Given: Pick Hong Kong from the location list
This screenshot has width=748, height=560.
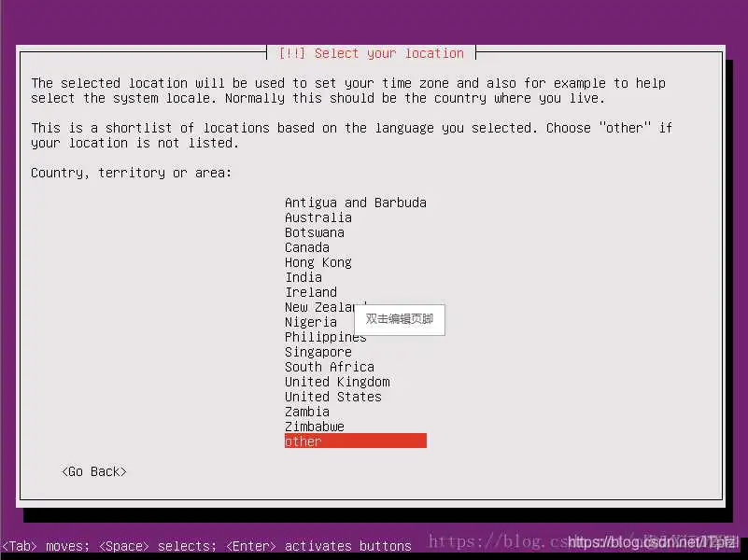Looking at the screenshot, I should tap(318, 261).
